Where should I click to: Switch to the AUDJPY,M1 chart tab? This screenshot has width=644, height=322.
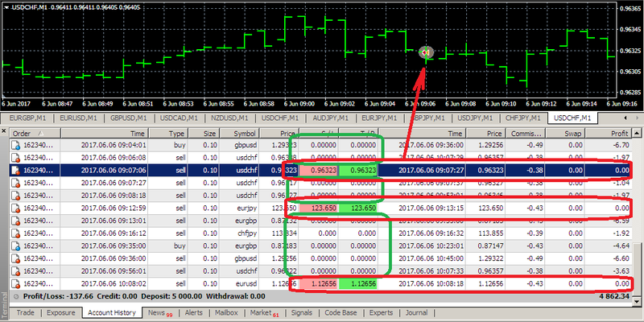click(x=331, y=118)
